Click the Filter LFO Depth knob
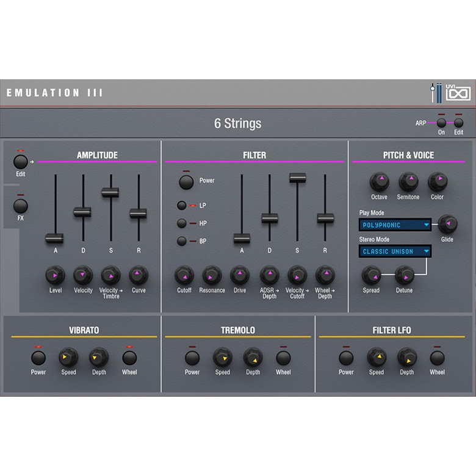This screenshot has width=476, height=476. [x=407, y=357]
